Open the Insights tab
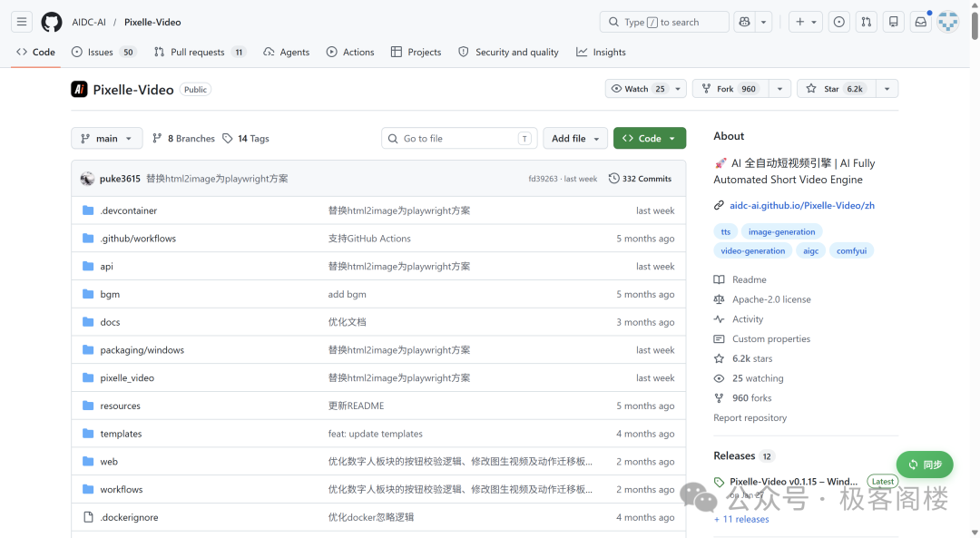Screen dimensions: 980x538 pyautogui.click(x=601, y=52)
